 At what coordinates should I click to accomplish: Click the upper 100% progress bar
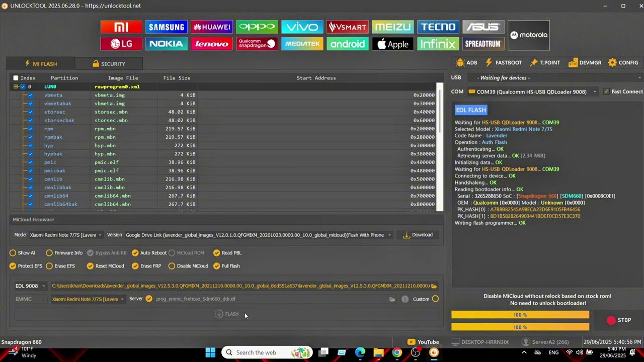(520, 315)
